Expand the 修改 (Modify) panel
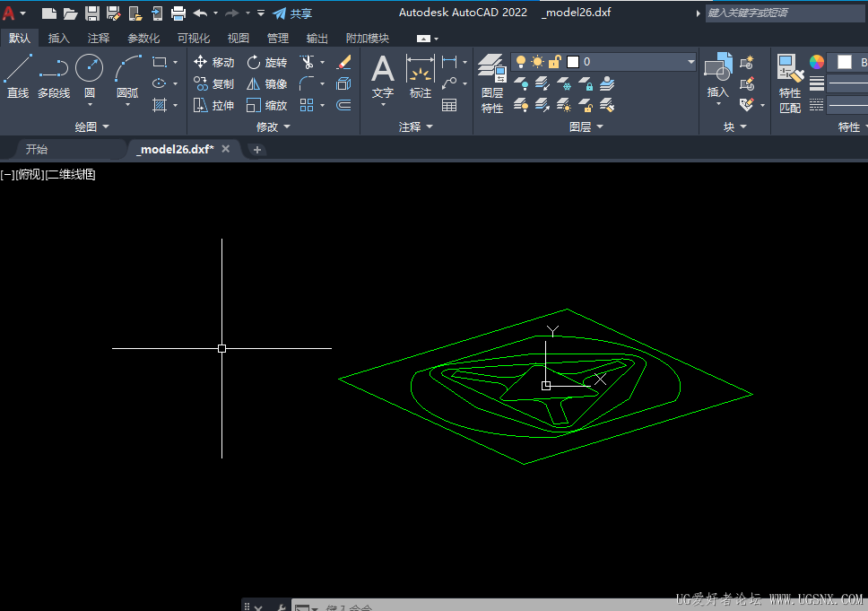The image size is (868, 611). [273, 127]
